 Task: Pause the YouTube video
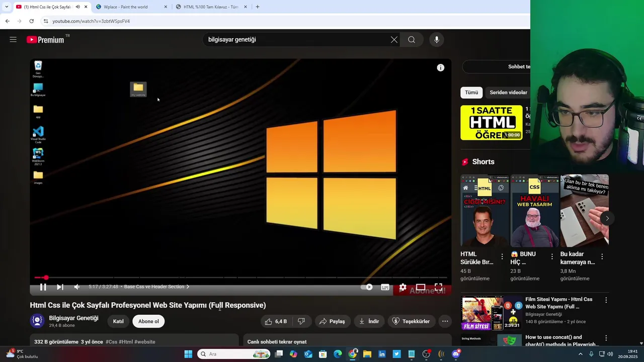click(x=43, y=287)
